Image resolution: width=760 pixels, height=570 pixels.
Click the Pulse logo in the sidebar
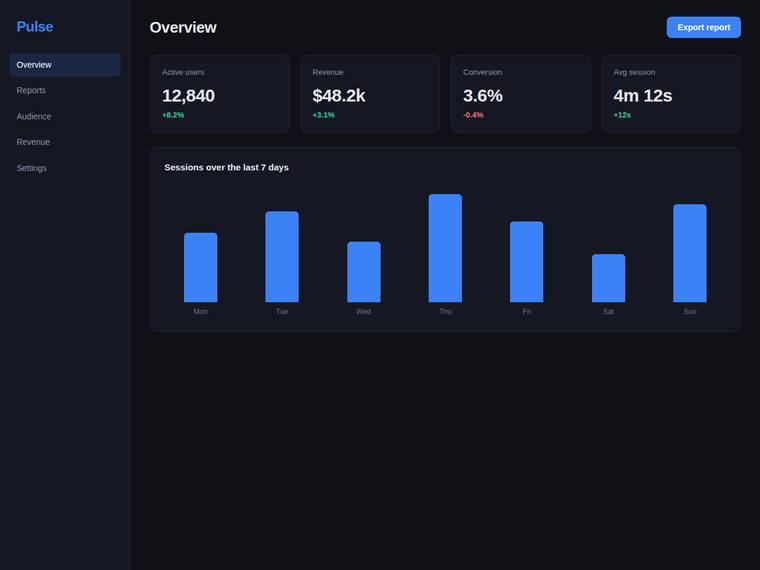(x=35, y=27)
